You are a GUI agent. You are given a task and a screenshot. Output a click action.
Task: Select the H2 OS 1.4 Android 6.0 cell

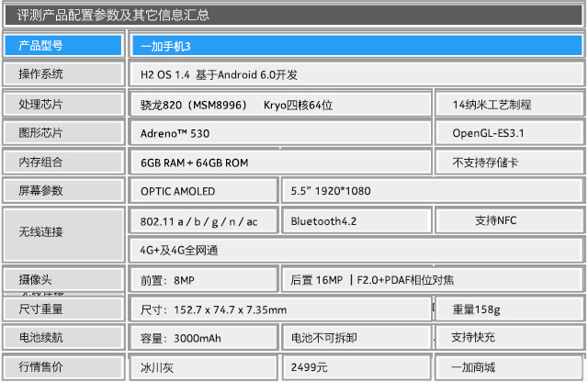[x=356, y=74]
